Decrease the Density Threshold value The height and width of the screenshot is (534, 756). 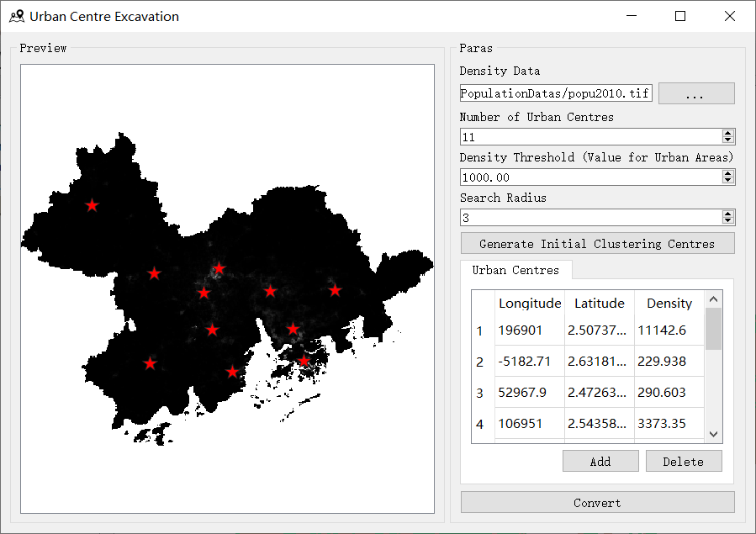pos(728,181)
